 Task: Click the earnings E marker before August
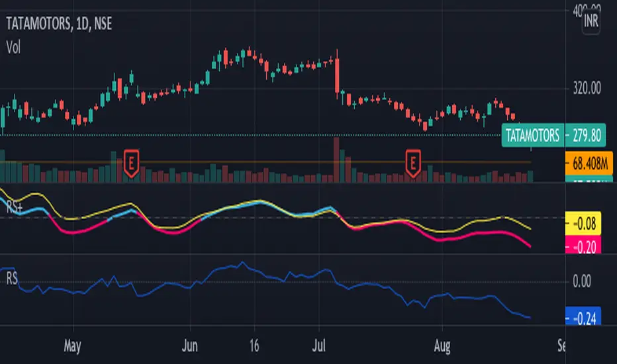pyautogui.click(x=413, y=163)
